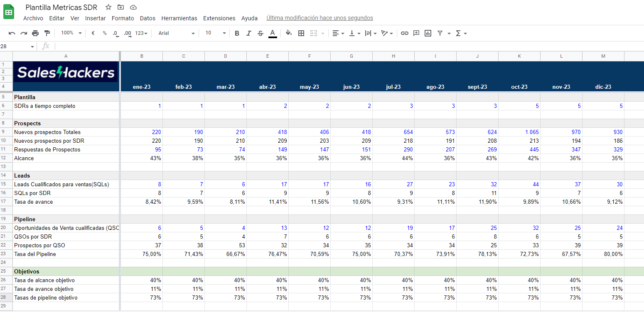Open the Insertar menu

tap(95, 18)
